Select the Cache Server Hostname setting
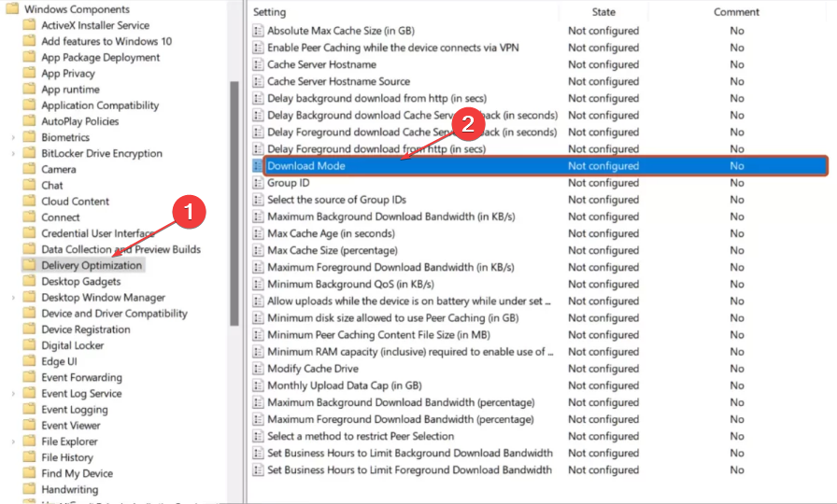This screenshot has height=504, width=837. [x=322, y=64]
